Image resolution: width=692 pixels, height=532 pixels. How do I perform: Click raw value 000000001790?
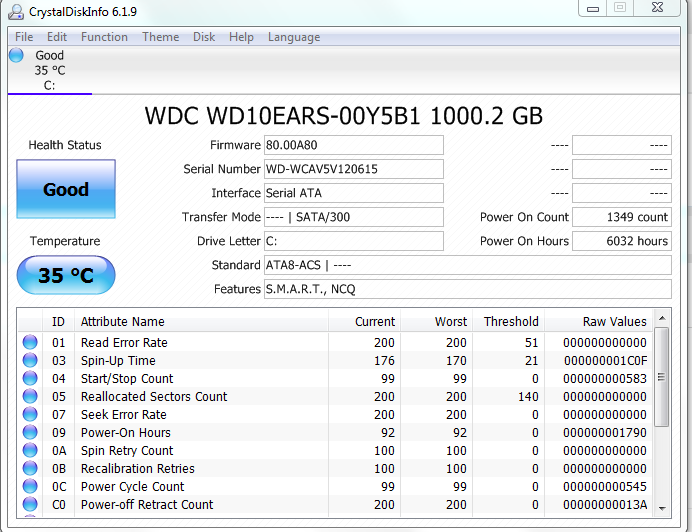pyautogui.click(x=605, y=433)
